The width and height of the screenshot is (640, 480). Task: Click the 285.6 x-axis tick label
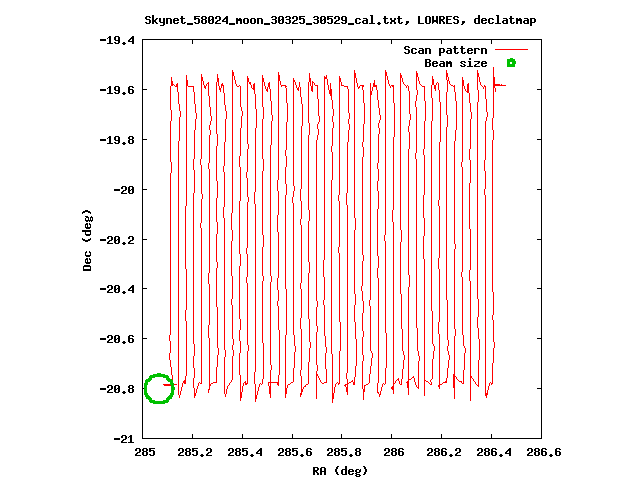coord(295,452)
